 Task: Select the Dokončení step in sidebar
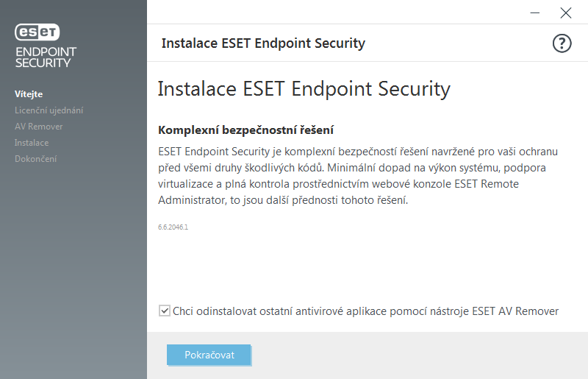click(35, 159)
